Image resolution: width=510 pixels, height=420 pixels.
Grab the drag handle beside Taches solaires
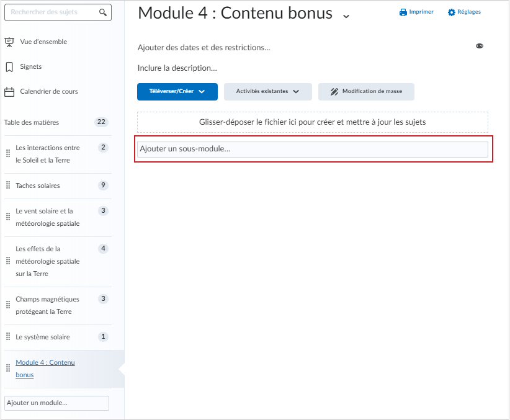tap(8, 185)
